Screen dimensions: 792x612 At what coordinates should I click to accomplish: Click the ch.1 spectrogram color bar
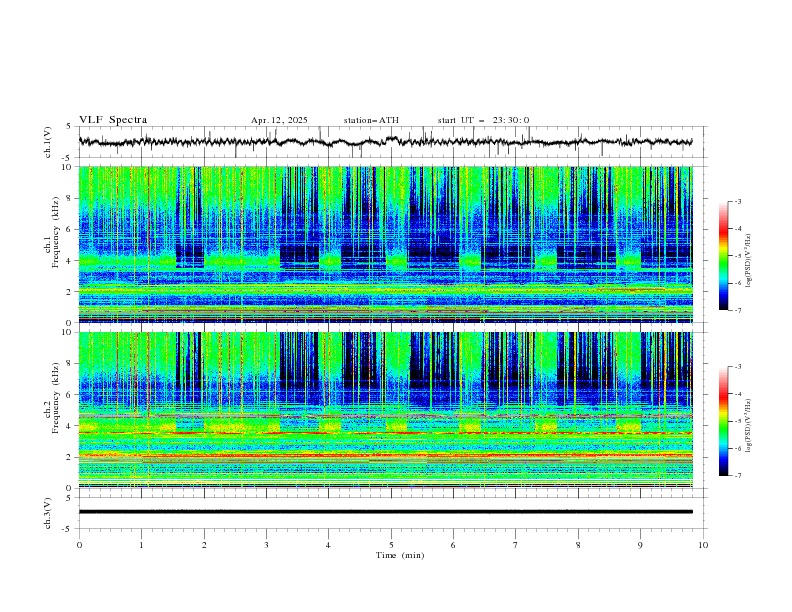[x=723, y=256]
